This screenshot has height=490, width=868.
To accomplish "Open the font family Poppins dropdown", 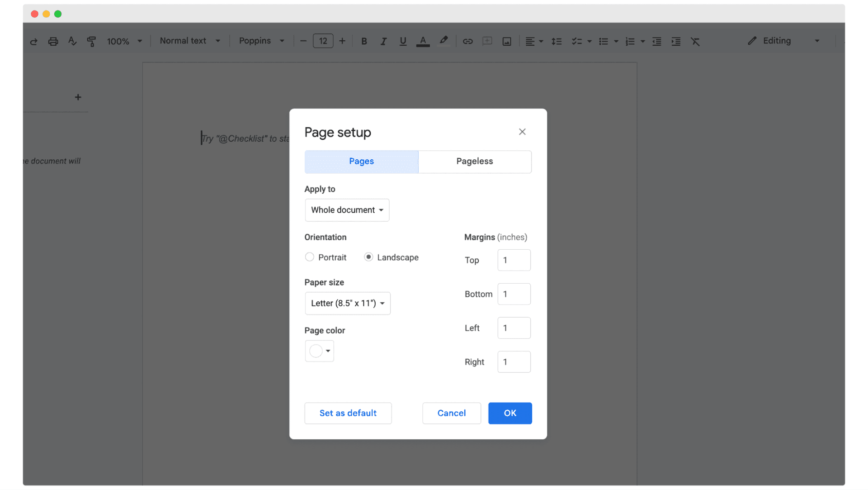I will tap(262, 41).
